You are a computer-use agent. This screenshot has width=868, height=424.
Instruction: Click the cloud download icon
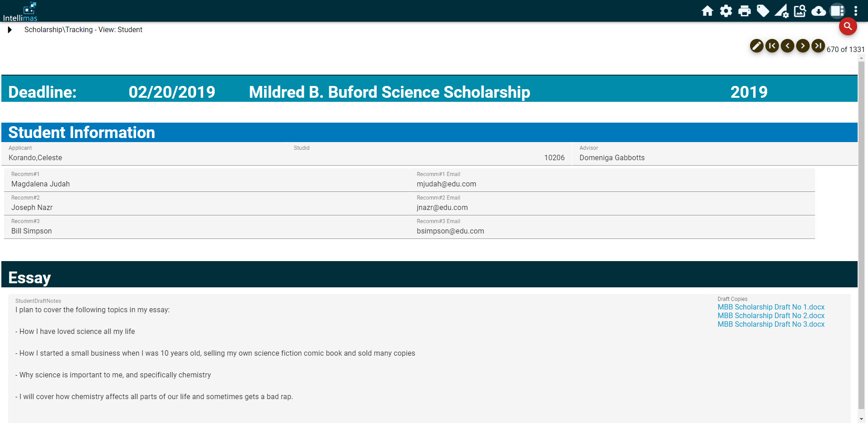[819, 11]
